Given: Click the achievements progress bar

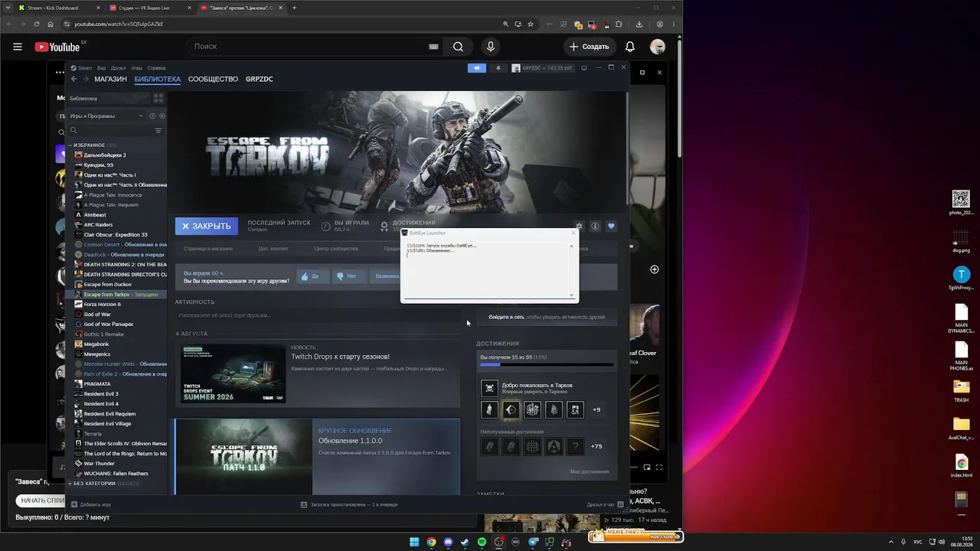Looking at the screenshot, I should pos(547,365).
